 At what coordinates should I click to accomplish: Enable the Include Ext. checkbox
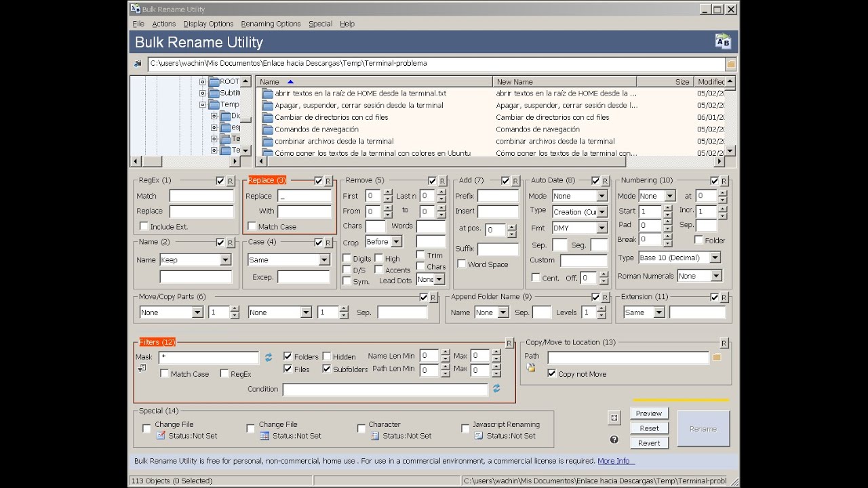point(144,226)
